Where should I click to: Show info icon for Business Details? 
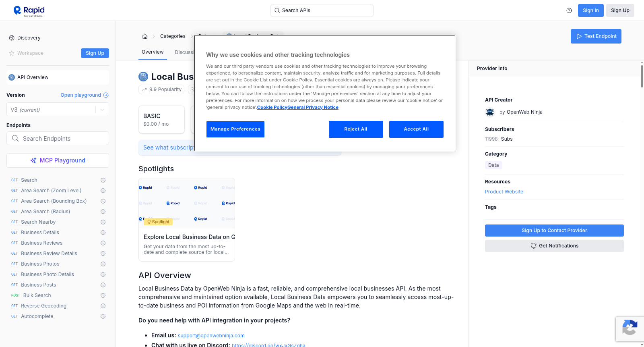click(x=103, y=233)
